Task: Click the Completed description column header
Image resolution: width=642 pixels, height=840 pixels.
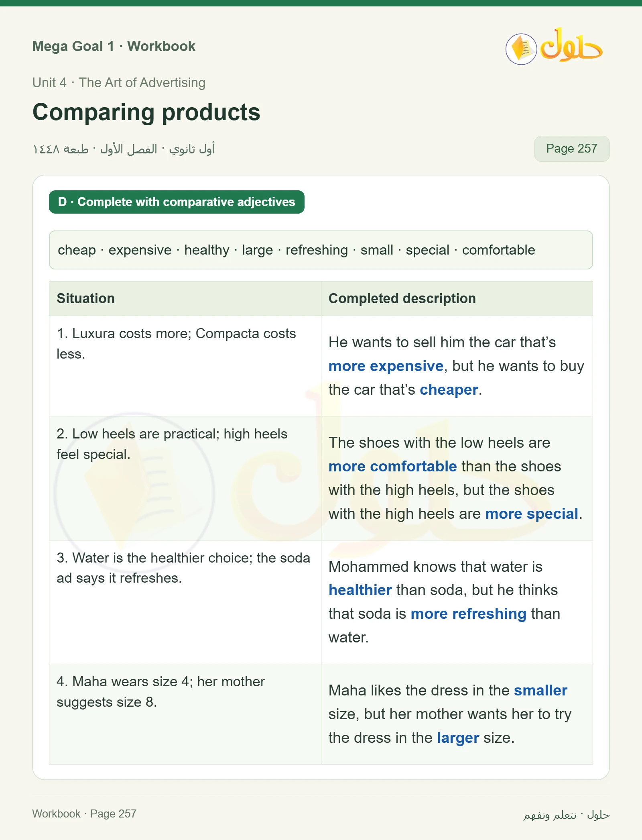Action: (457, 298)
